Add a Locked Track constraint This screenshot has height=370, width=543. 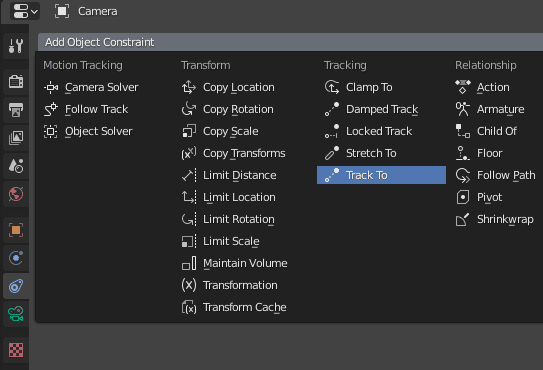[x=368, y=131]
